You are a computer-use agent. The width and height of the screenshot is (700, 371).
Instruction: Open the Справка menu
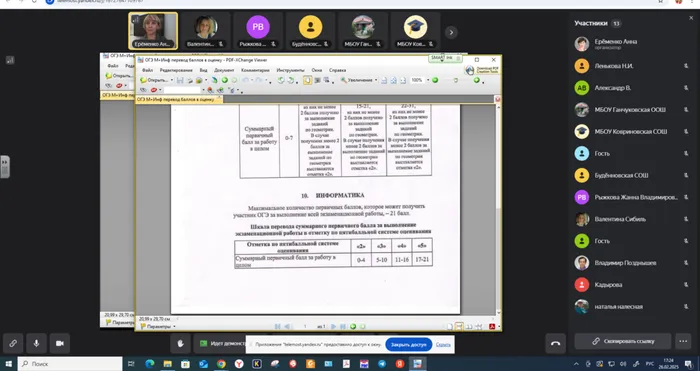tap(338, 71)
